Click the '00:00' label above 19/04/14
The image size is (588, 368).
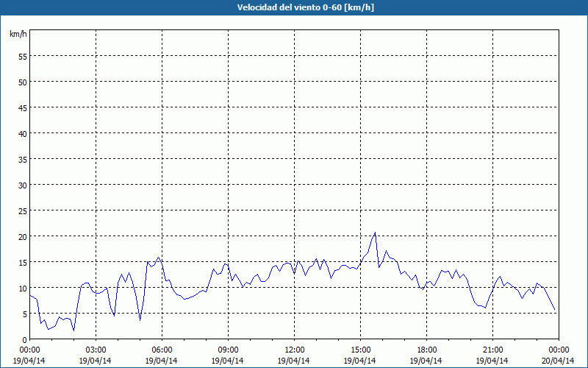click(29, 350)
